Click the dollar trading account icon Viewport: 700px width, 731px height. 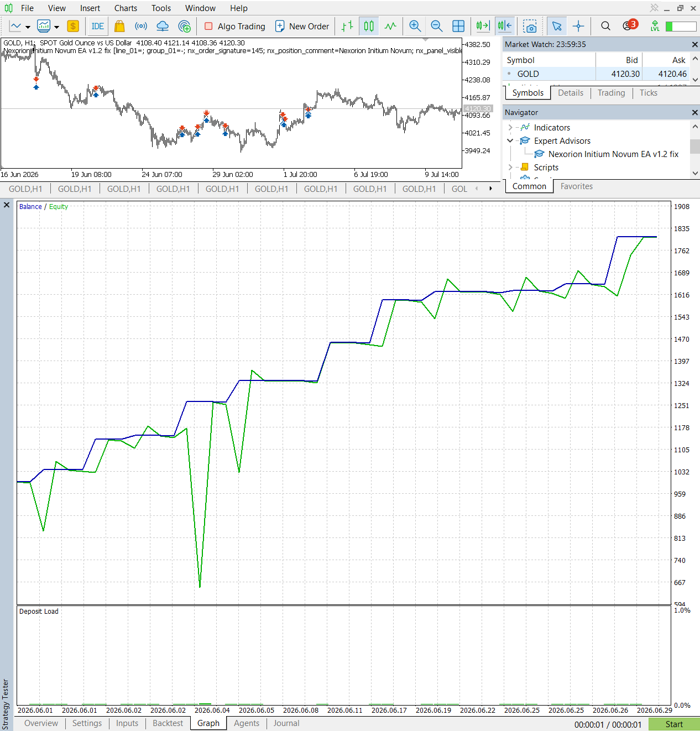[73, 26]
